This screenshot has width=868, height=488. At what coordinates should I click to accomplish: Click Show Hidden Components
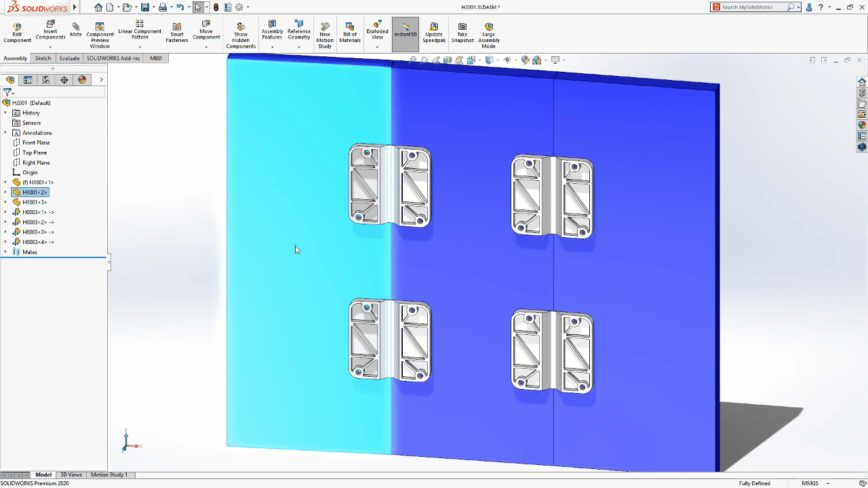tap(241, 36)
